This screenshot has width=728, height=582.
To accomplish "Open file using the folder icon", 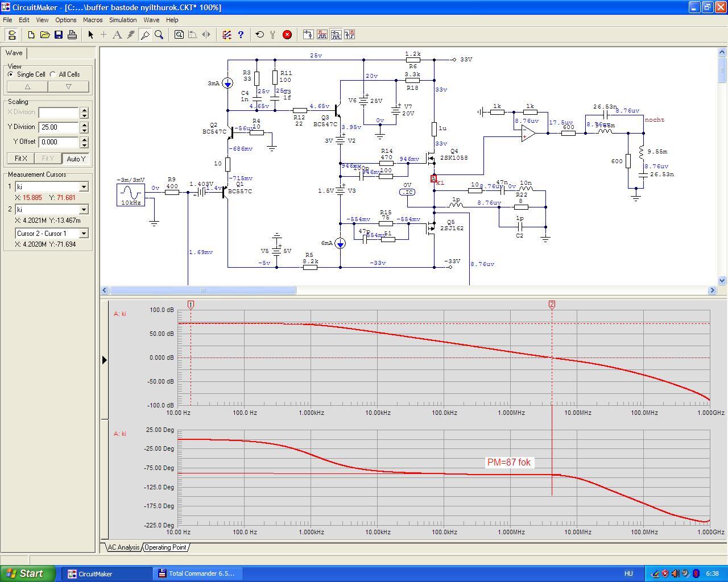I will tap(45, 35).
